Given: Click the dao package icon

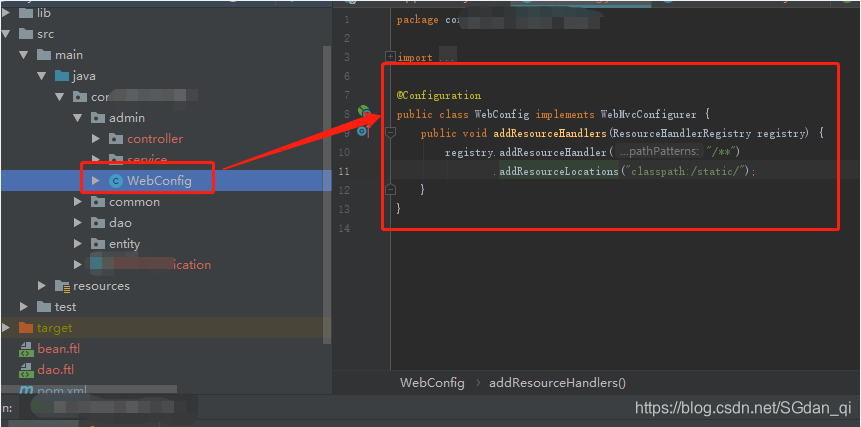Looking at the screenshot, I should (x=98, y=222).
